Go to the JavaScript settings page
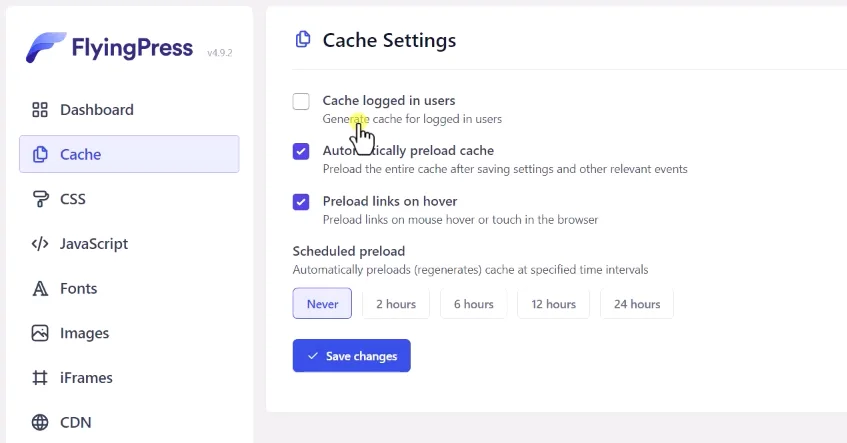 93,244
